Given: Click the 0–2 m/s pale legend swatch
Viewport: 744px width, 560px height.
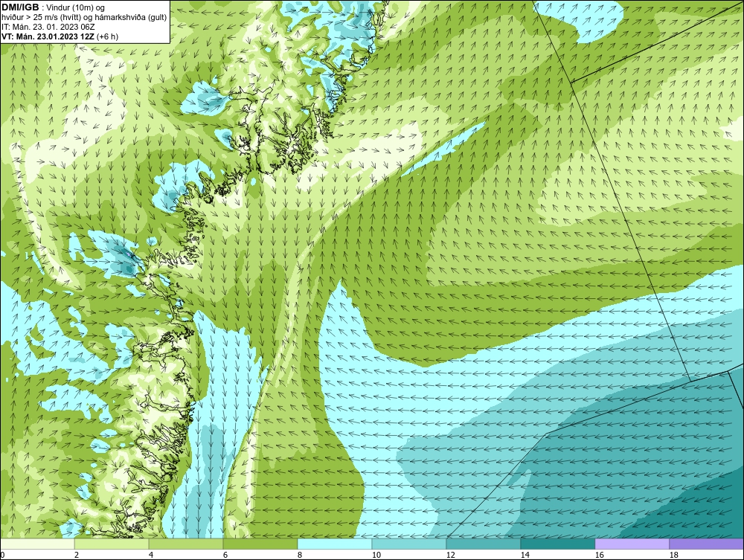Looking at the screenshot, I should [x=37, y=544].
